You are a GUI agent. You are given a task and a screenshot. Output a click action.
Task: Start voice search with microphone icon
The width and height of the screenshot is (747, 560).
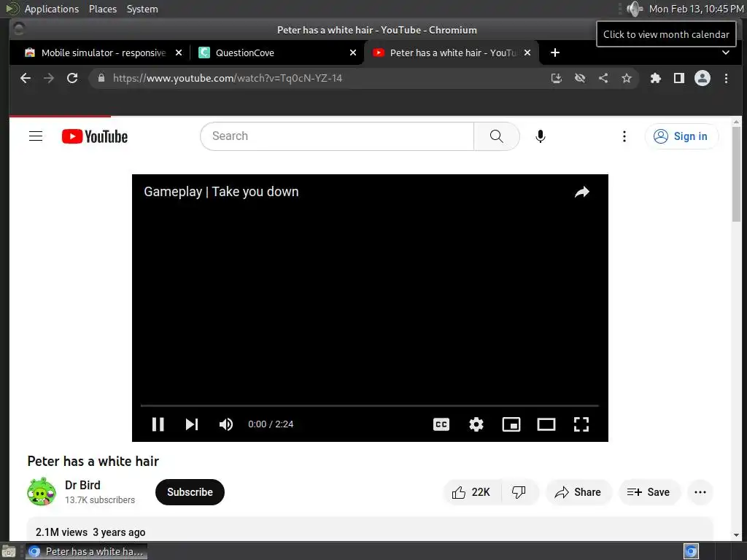pyautogui.click(x=541, y=136)
